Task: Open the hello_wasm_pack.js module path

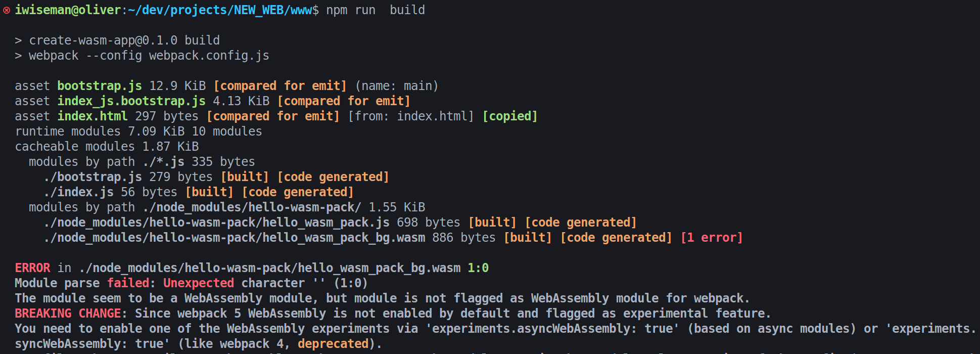Action: (x=216, y=223)
